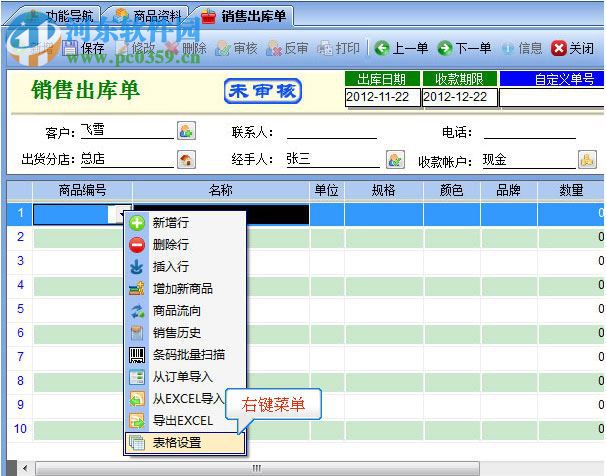Click the 数量 column header
Screen dimensions: 606x476
[x=571, y=190]
